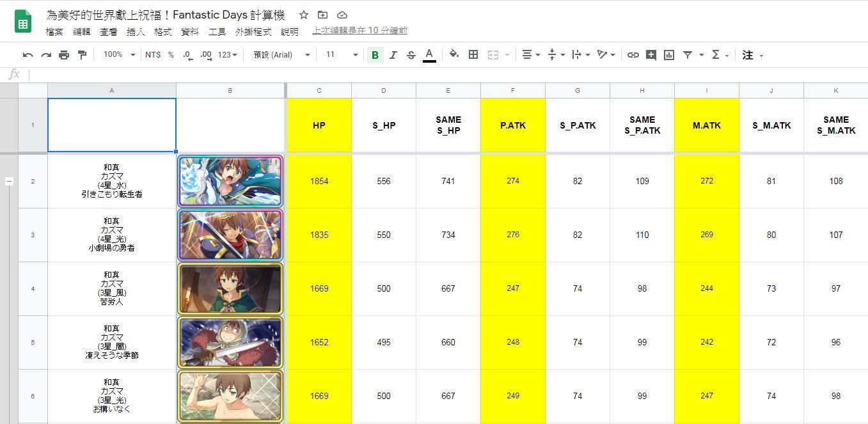Increase decimal places

(205, 55)
